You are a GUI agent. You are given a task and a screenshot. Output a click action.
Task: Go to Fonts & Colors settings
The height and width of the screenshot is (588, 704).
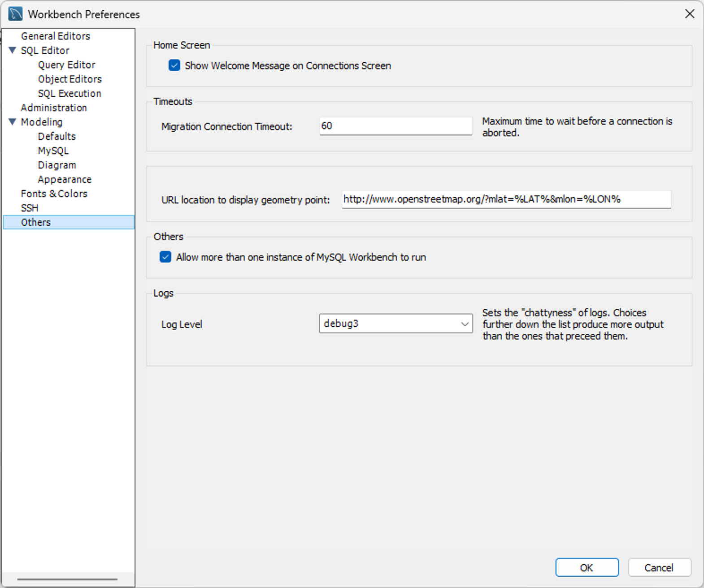point(54,194)
